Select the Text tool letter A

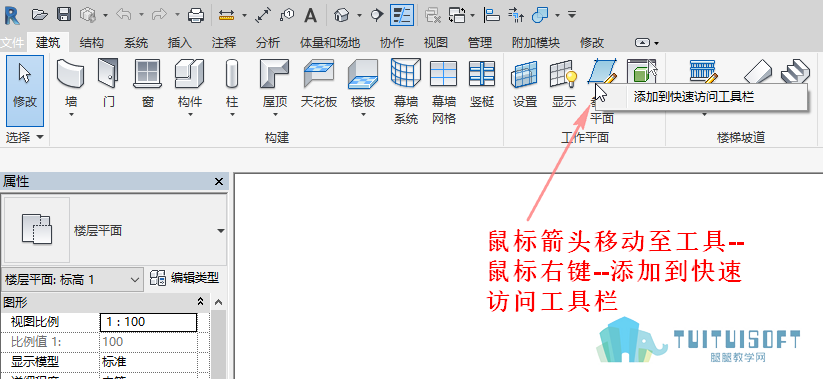coord(311,16)
